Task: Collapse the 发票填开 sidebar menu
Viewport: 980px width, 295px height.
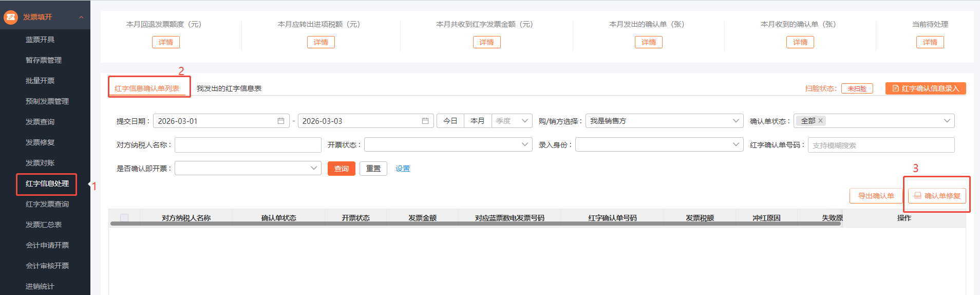Action: pyautogui.click(x=81, y=17)
